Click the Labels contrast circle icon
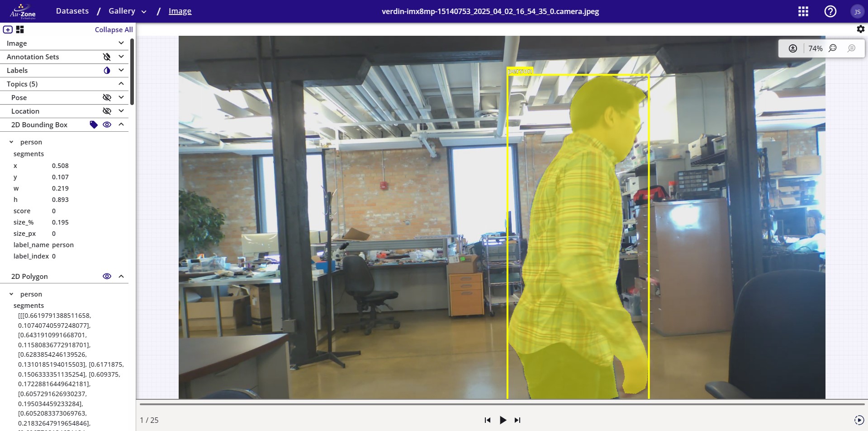 [x=107, y=70]
